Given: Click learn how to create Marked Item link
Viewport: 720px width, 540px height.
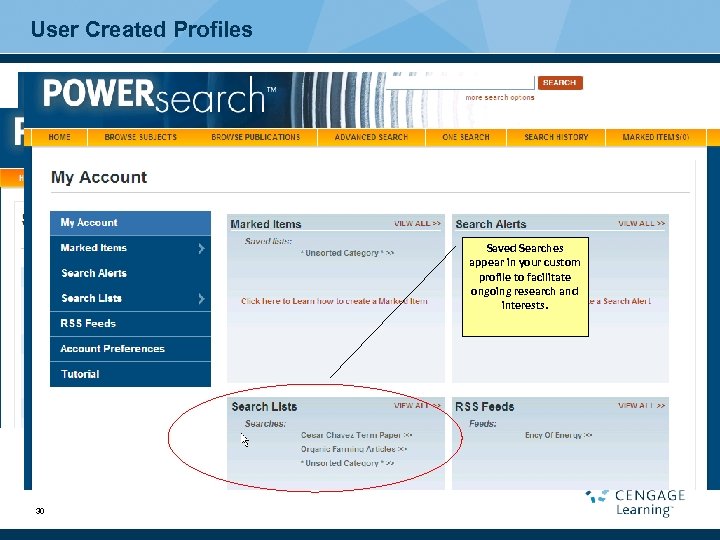Looking at the screenshot, I should pos(334,301).
